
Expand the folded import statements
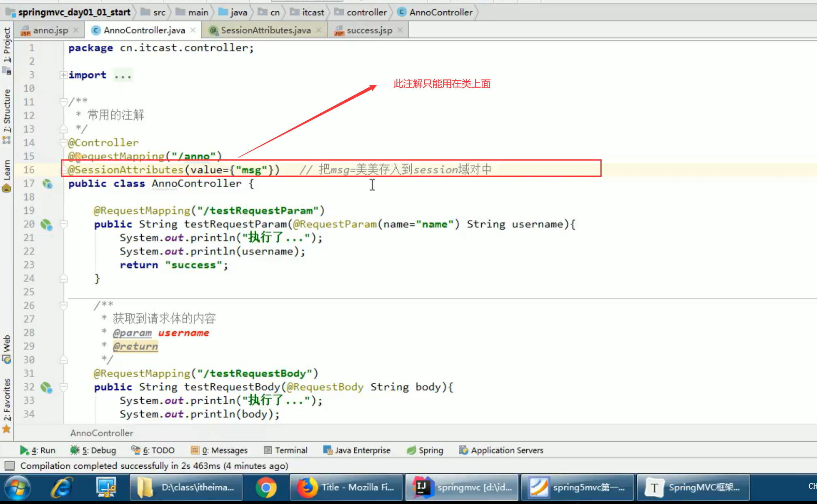pyautogui.click(x=63, y=75)
